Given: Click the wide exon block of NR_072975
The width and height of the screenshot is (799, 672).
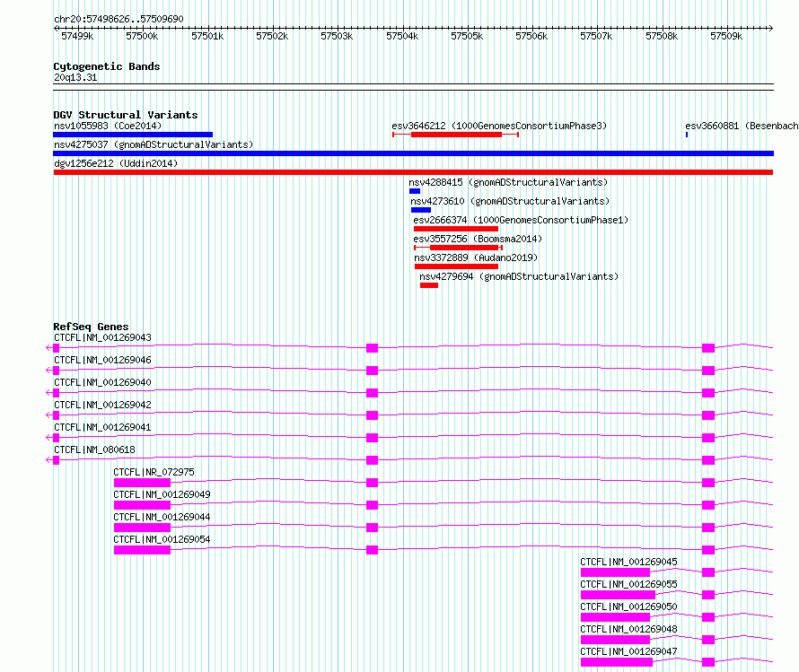Looking at the screenshot, I should point(142,483).
